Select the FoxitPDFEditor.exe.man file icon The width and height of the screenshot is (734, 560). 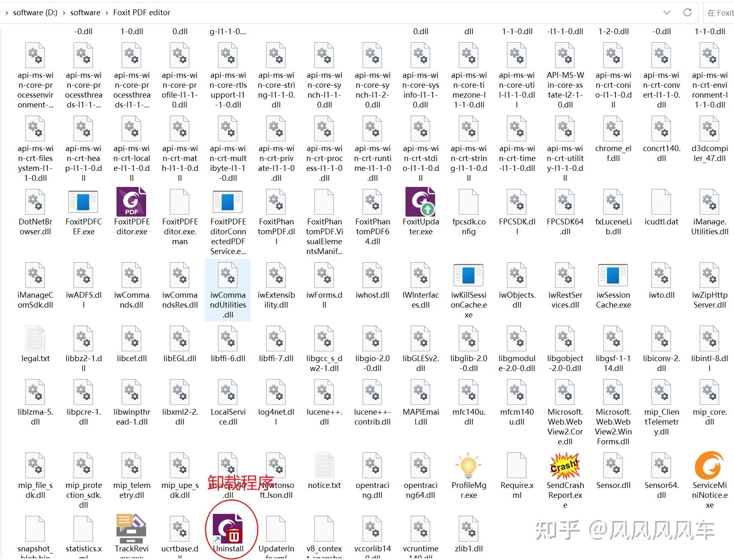tap(180, 202)
